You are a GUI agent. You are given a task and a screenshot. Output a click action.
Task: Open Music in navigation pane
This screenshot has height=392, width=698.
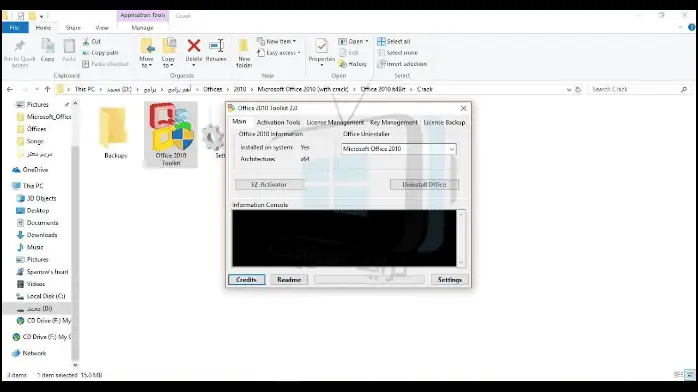pos(35,247)
